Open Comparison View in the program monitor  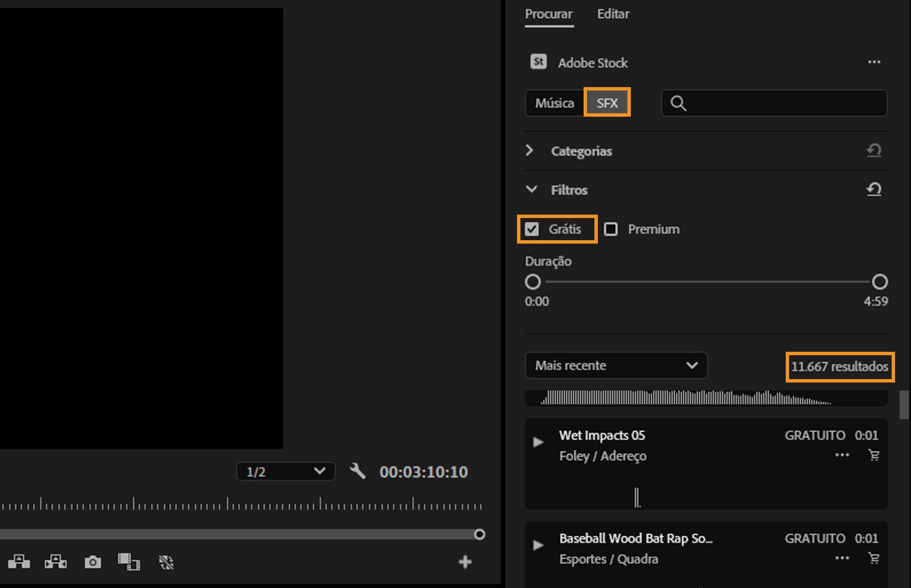coord(128,562)
